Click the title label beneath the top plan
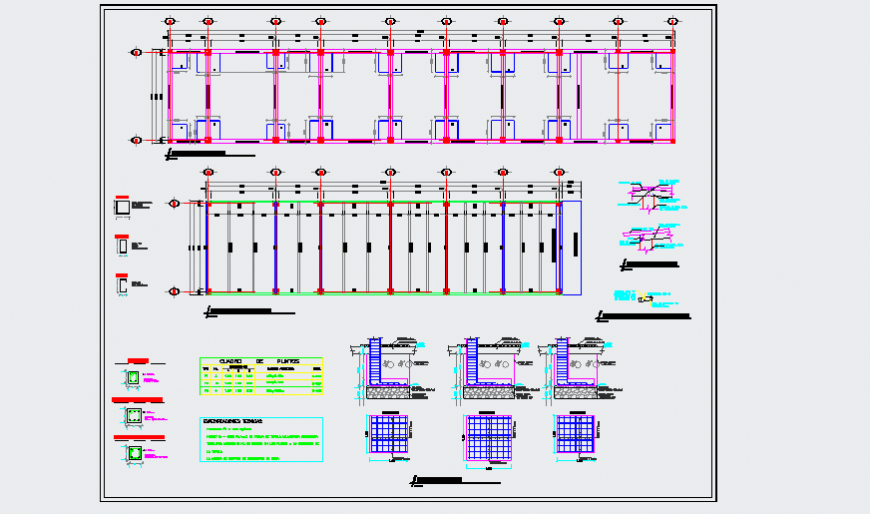The height and width of the screenshot is (514, 870). pos(210,154)
